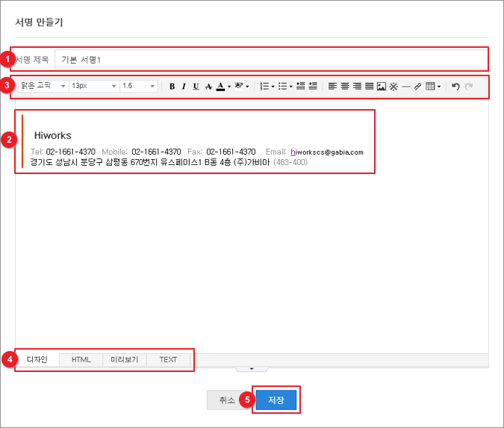Open bulleted list style dropdown arrow
This screenshot has height=428, width=504.
[291, 87]
